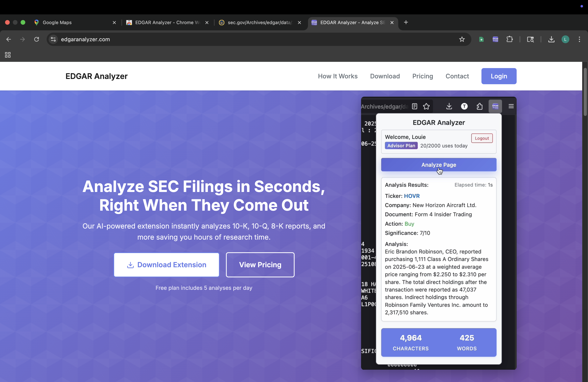Click the HOVR ticker link

click(412, 196)
